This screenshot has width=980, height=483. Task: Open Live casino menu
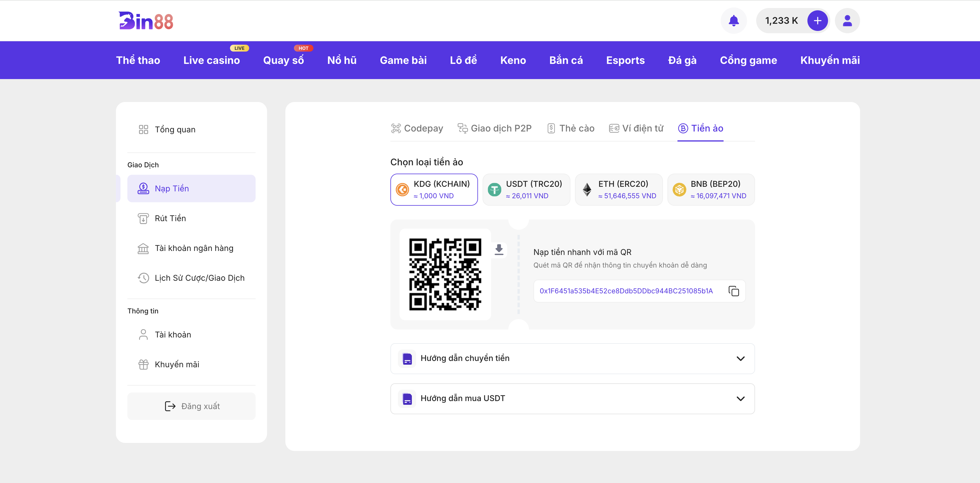tap(212, 60)
